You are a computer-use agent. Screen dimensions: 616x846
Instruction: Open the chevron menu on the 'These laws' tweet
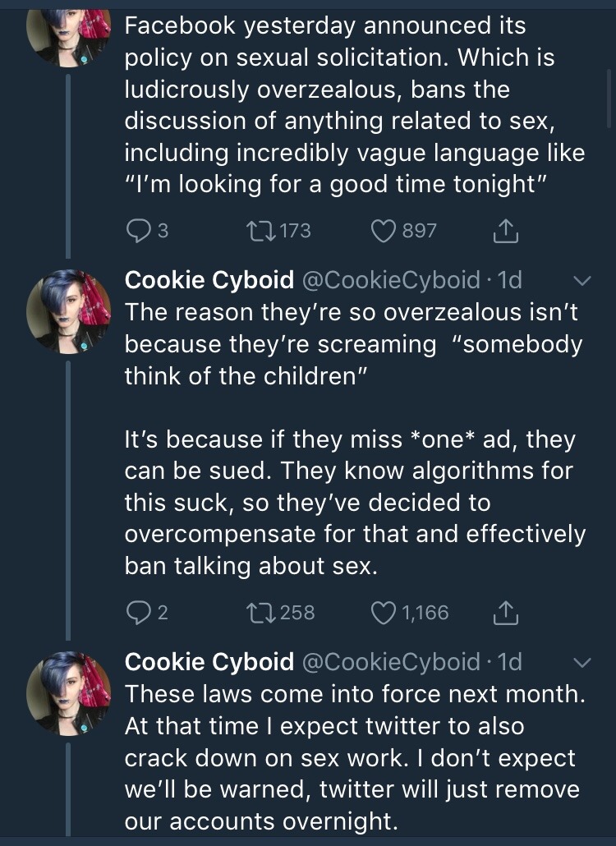(x=582, y=662)
